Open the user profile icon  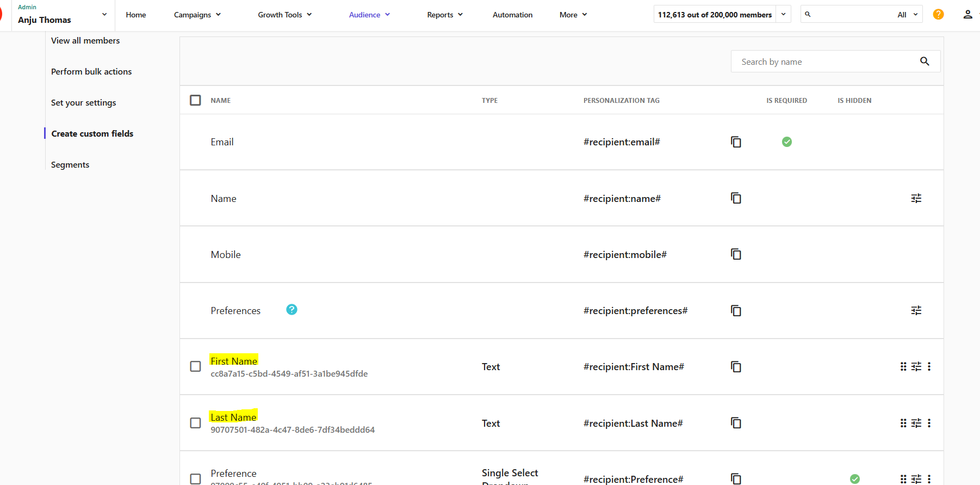click(967, 14)
